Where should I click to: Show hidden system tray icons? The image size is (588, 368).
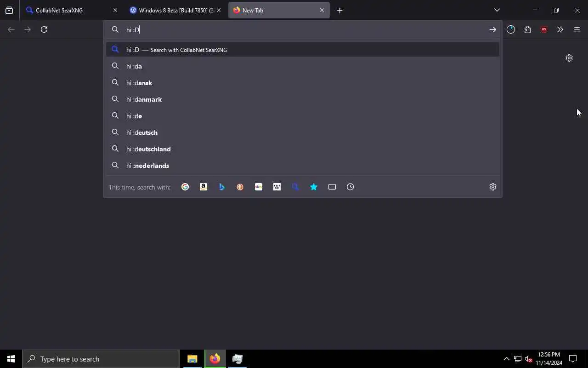[x=506, y=359]
